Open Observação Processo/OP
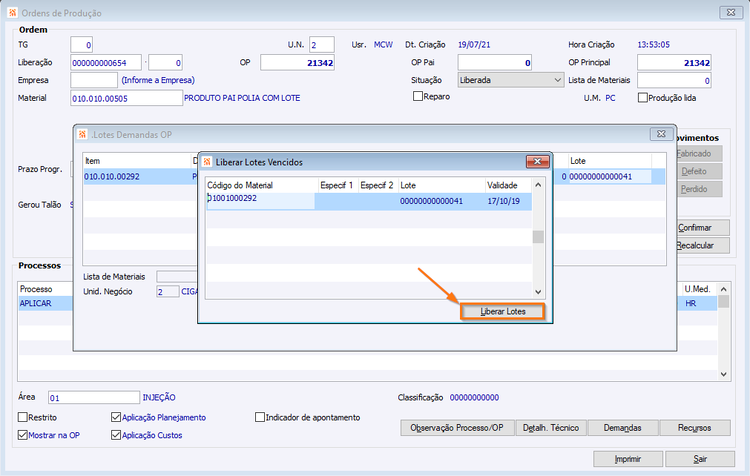Viewport: 750px width, 476px height. click(x=457, y=428)
